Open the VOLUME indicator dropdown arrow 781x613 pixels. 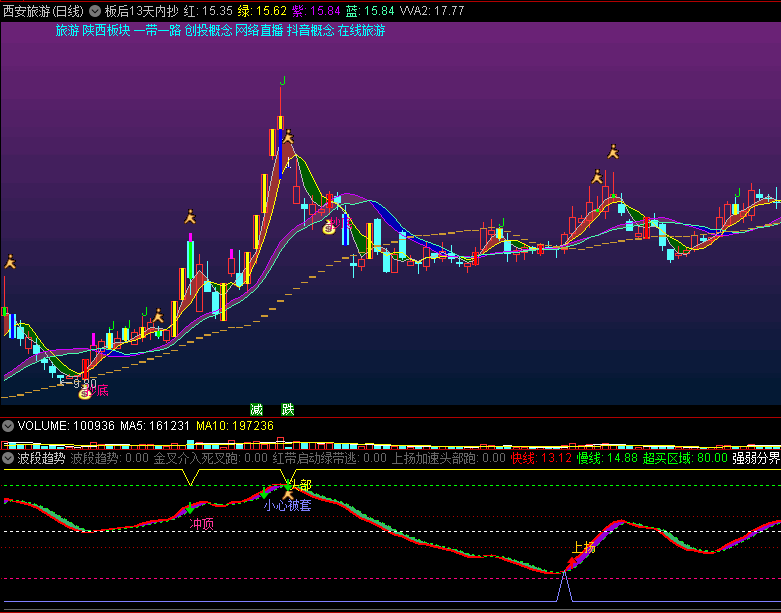click(x=8, y=426)
